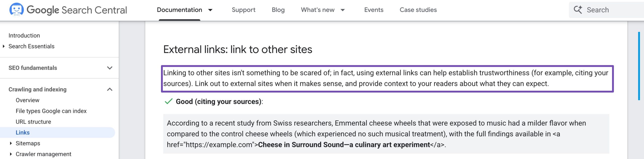The image size is (644, 159).
Task: Expand the Search Essentials tree item
Action: coord(4,46)
